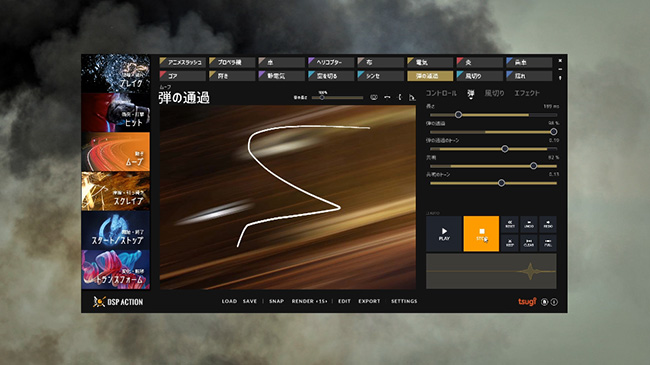Set the tone slider showing 0.11
The image size is (650, 365).
(493, 183)
